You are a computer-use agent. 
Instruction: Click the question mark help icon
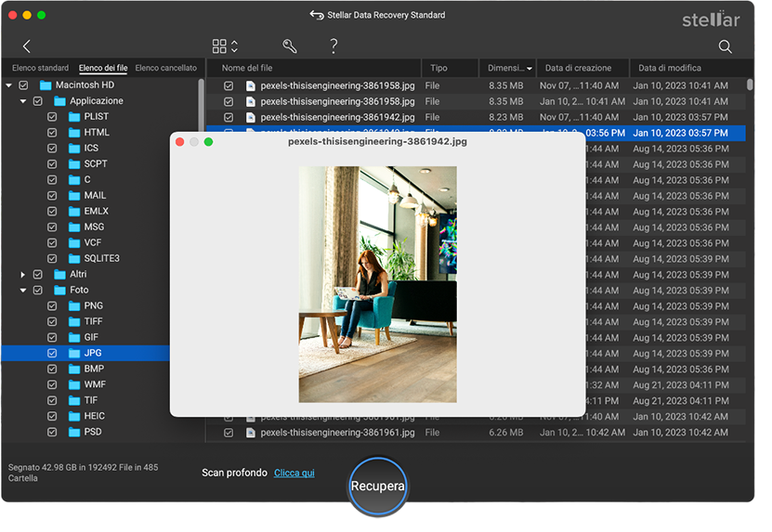pos(334,46)
